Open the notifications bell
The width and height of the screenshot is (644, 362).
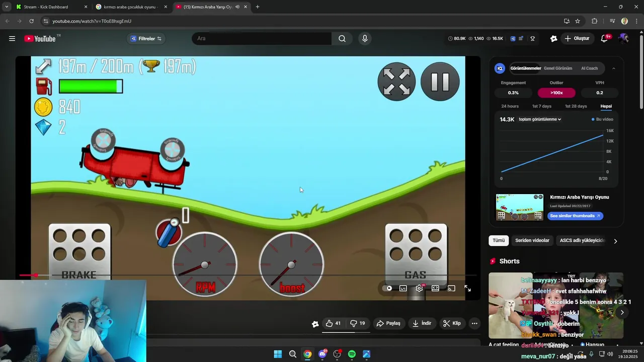pos(605,39)
